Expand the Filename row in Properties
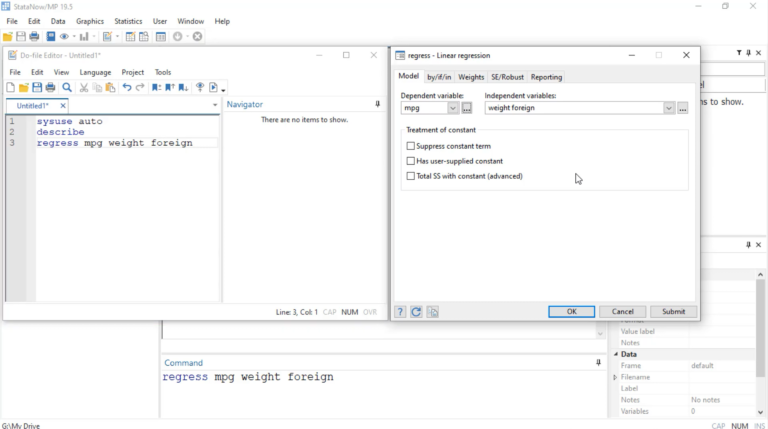768x429 pixels. pyautogui.click(x=615, y=377)
